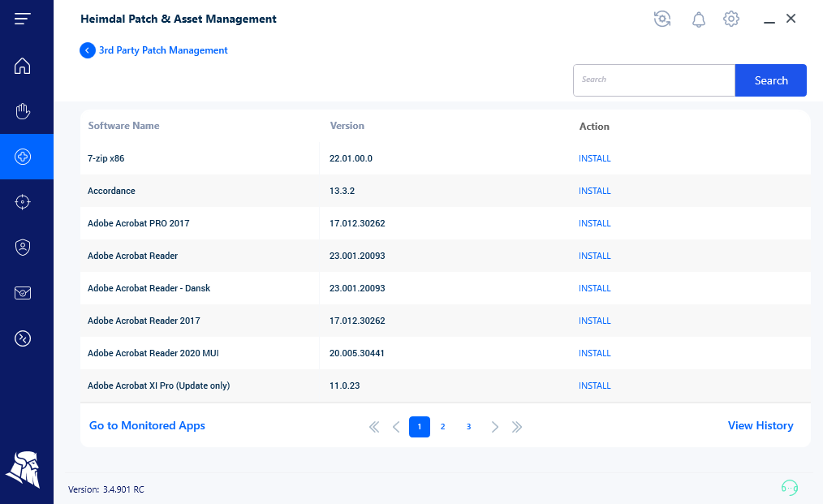Click the refresh scan icon in header
Image resolution: width=823 pixels, height=504 pixels.
coord(662,19)
